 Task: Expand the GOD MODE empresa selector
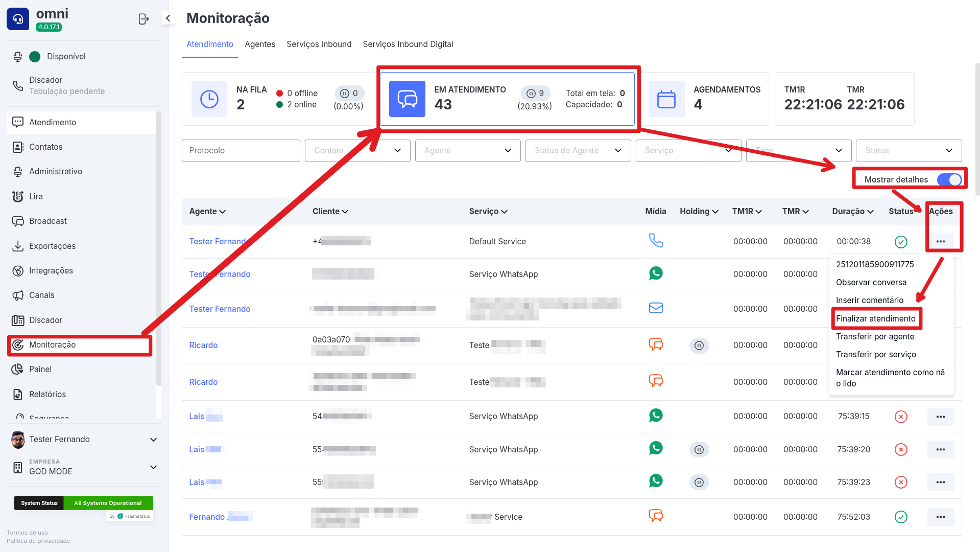(153, 467)
